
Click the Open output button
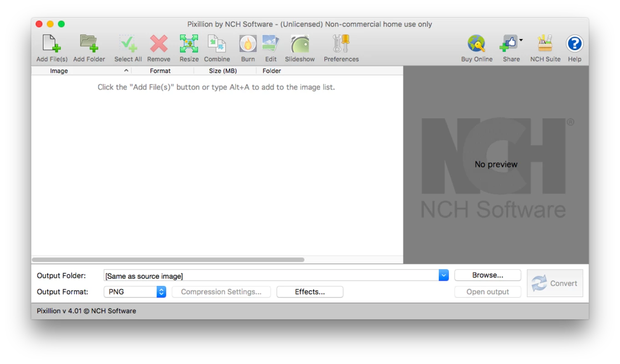coord(488,292)
